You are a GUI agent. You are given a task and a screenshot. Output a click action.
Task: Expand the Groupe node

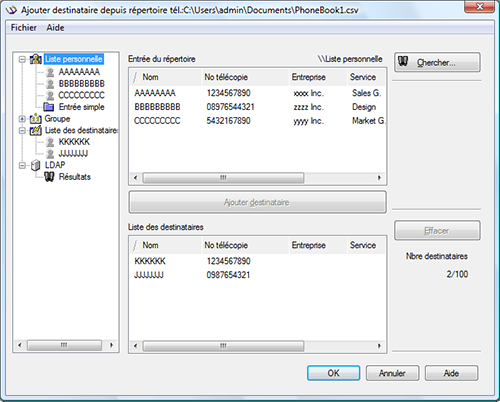[22, 119]
